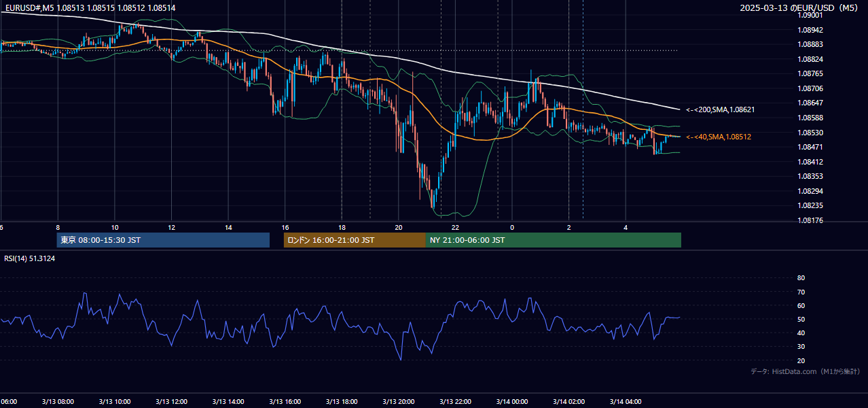This screenshot has width=868, height=408.
Task: Click hour label 8 under price chart
Action: tap(58, 227)
